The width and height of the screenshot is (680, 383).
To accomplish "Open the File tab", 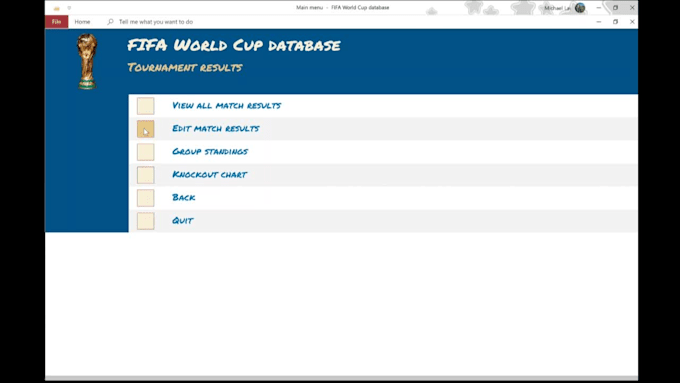I will tap(56, 22).
